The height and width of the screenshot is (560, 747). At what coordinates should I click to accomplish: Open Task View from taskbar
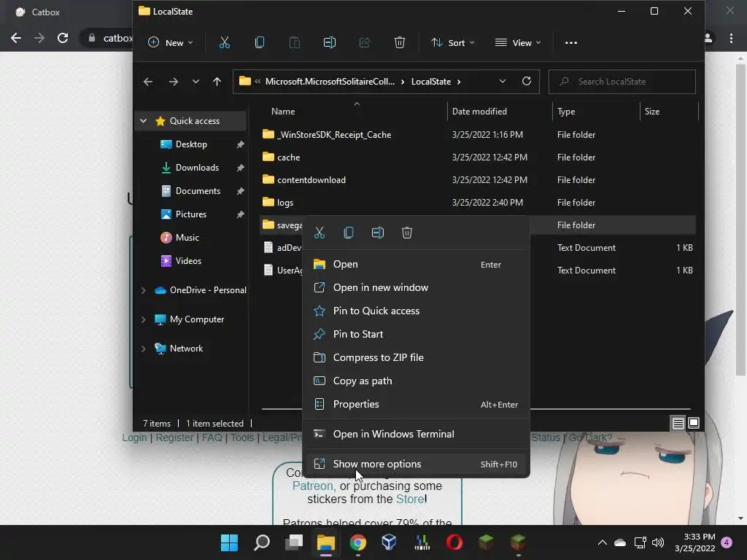point(294,542)
